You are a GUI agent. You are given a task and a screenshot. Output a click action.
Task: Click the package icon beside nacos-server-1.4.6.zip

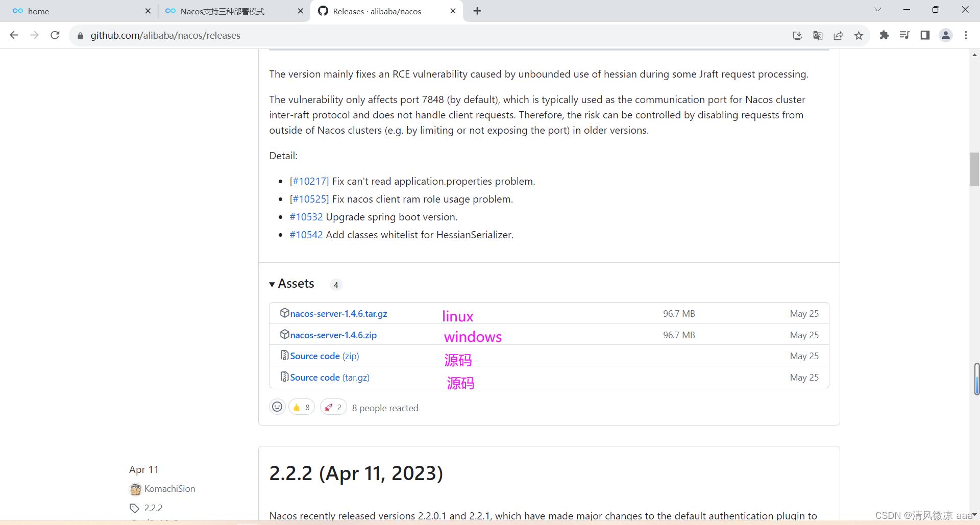(x=285, y=334)
